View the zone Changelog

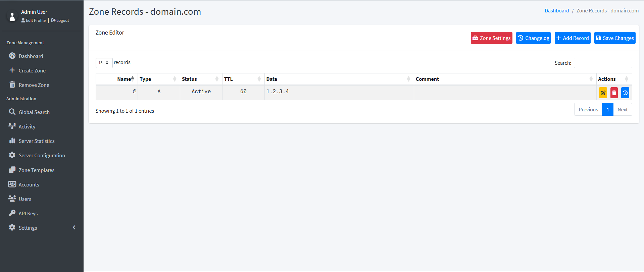click(533, 38)
